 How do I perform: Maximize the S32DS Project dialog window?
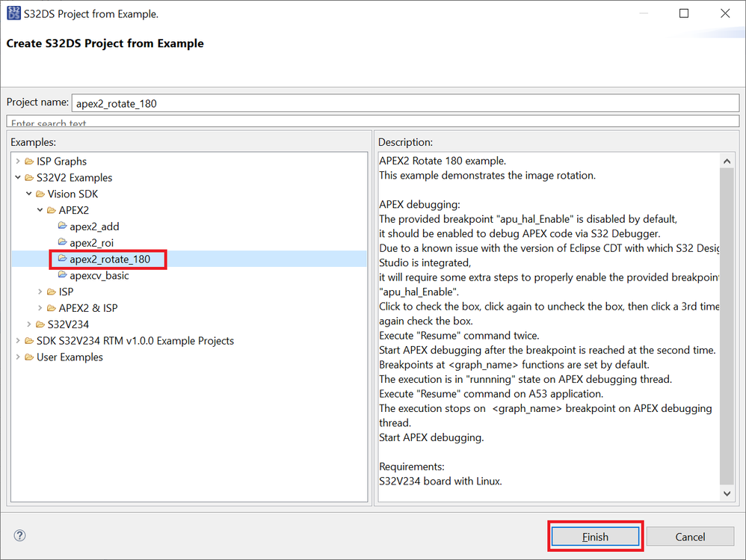[684, 13]
